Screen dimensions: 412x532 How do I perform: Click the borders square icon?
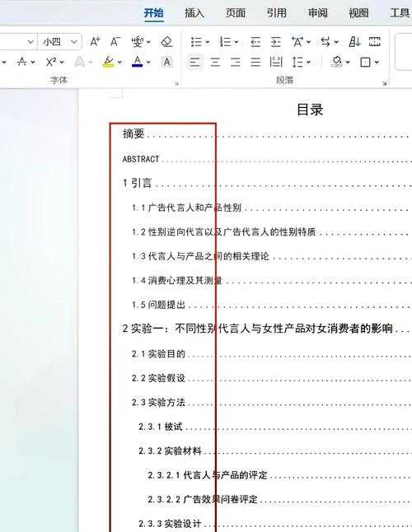pyautogui.click(x=365, y=62)
